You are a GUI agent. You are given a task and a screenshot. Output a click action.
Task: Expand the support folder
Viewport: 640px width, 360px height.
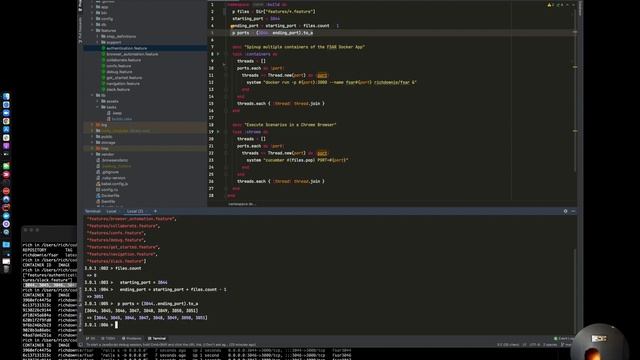(x=98, y=42)
